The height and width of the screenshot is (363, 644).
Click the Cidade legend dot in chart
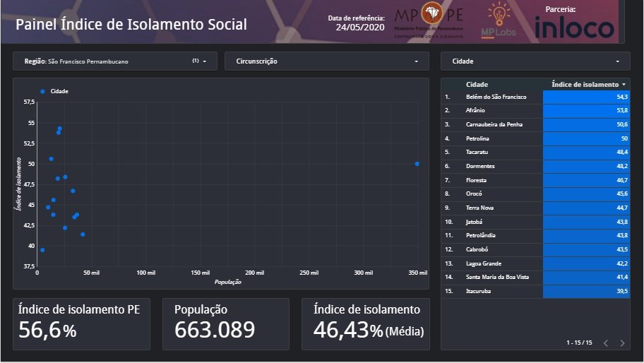click(42, 92)
